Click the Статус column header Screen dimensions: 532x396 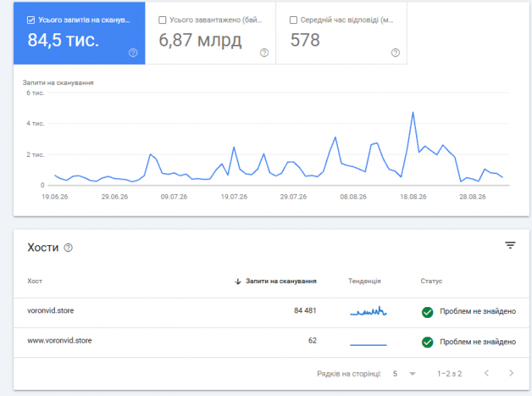tap(431, 281)
